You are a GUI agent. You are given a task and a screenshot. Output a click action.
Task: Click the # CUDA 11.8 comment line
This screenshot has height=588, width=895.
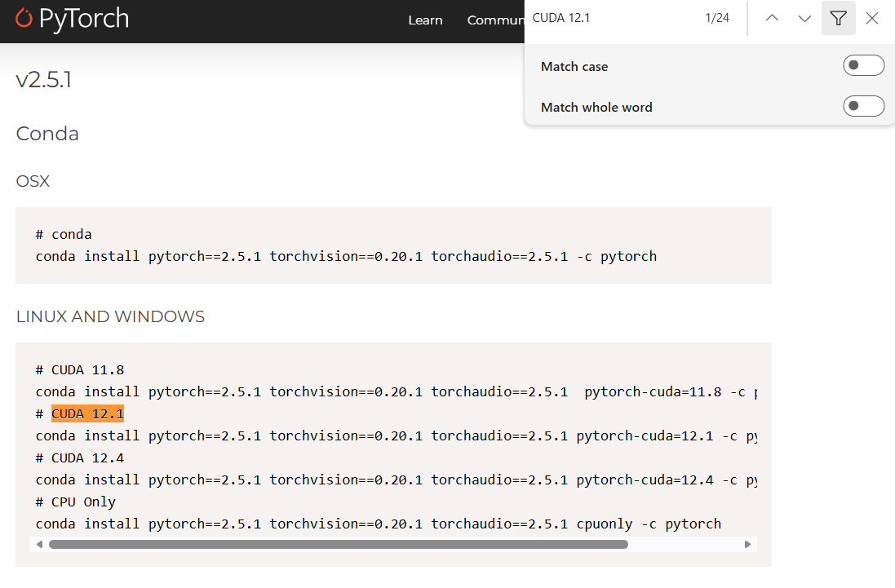click(80, 369)
